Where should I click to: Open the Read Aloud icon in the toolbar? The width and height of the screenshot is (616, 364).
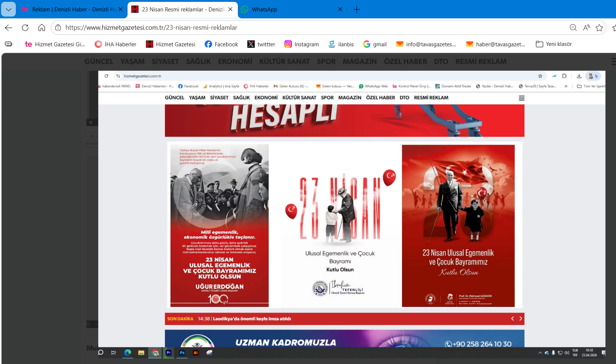pyautogui.click(x=587, y=28)
